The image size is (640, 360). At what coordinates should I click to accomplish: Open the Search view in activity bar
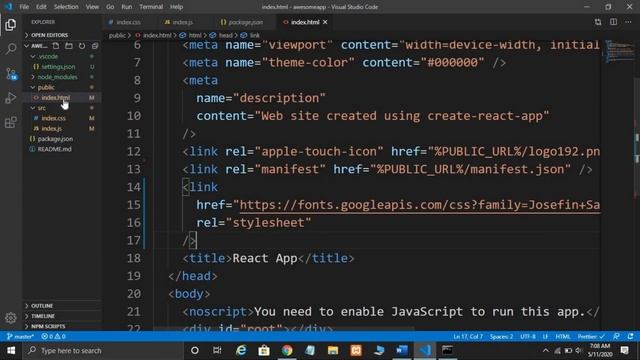click(11, 49)
